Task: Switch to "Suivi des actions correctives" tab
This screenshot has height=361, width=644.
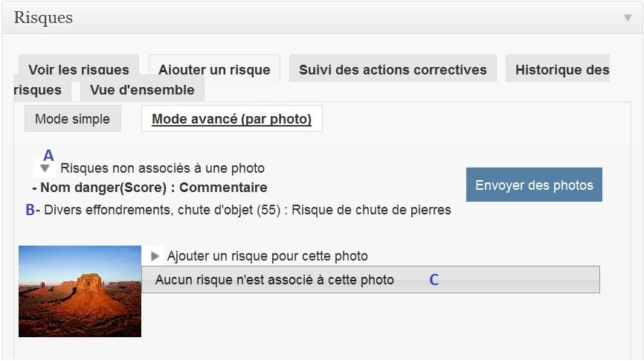Action: tap(393, 69)
